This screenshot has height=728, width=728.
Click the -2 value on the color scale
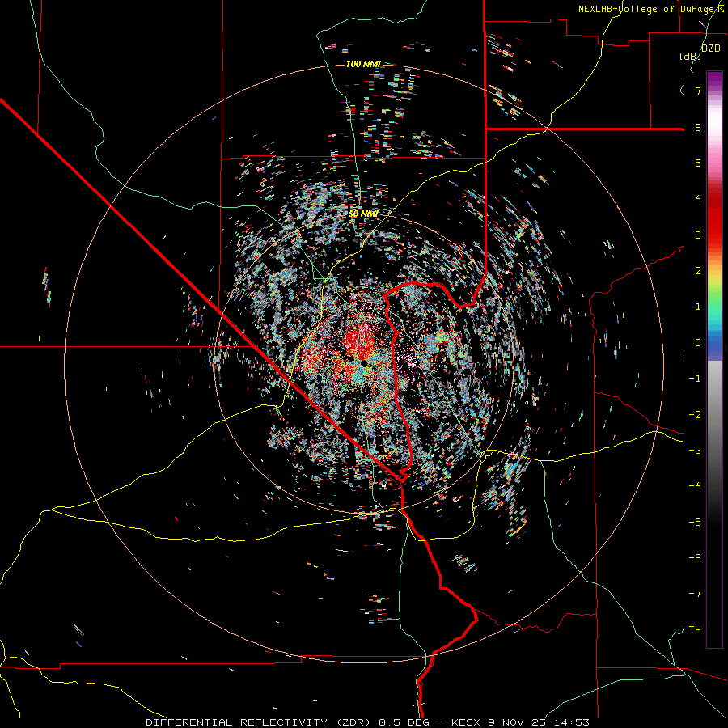[695, 415]
